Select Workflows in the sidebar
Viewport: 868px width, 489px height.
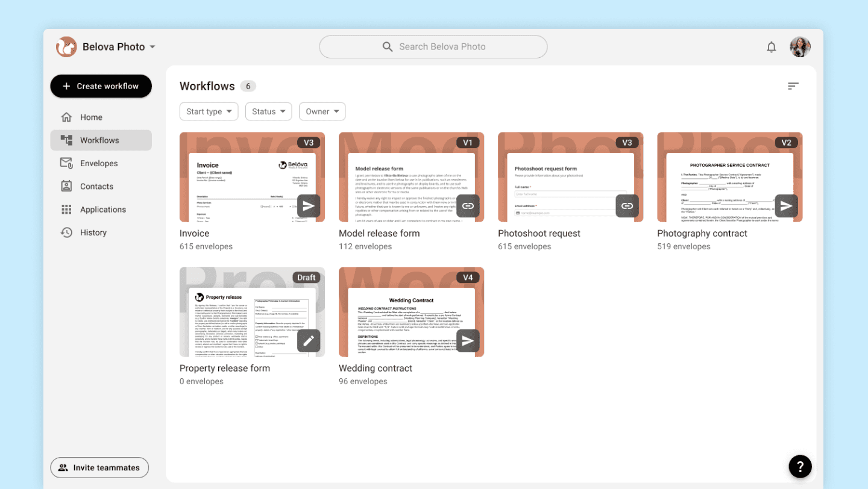[x=101, y=140]
